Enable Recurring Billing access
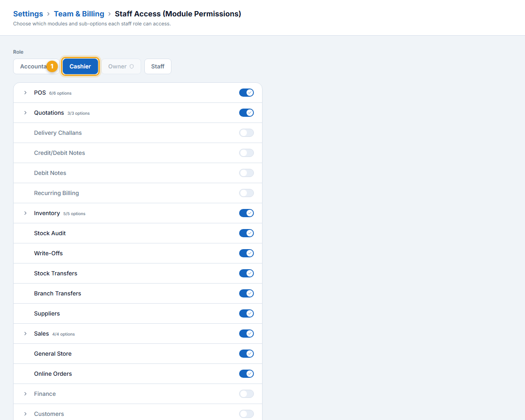The height and width of the screenshot is (420, 525). 247,193
